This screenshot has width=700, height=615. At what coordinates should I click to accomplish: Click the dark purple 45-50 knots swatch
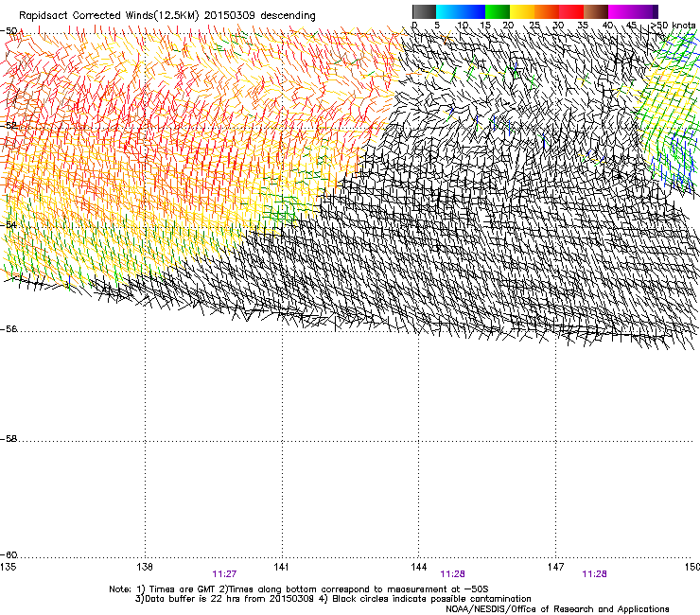pyautogui.click(x=645, y=11)
